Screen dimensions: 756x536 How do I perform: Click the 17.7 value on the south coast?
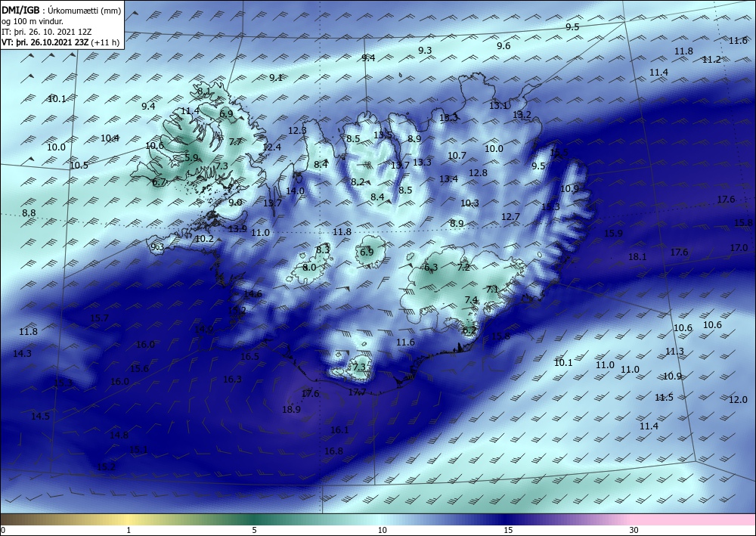357,392
